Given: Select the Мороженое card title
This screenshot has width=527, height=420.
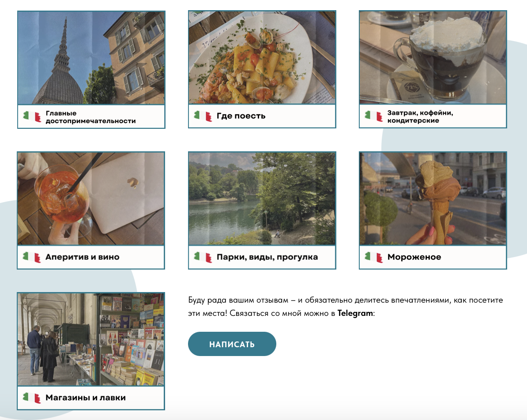Looking at the screenshot, I should click(x=414, y=257).
